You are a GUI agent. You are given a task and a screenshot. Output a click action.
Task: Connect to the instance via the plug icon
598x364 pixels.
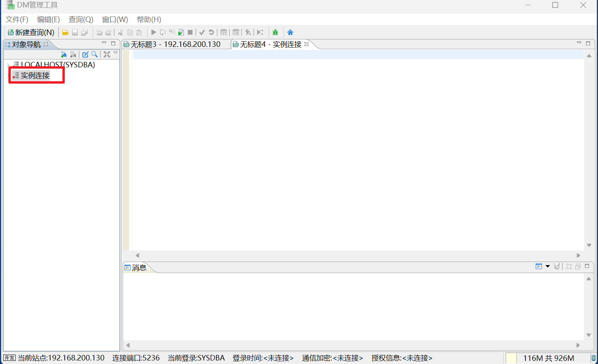(x=64, y=54)
